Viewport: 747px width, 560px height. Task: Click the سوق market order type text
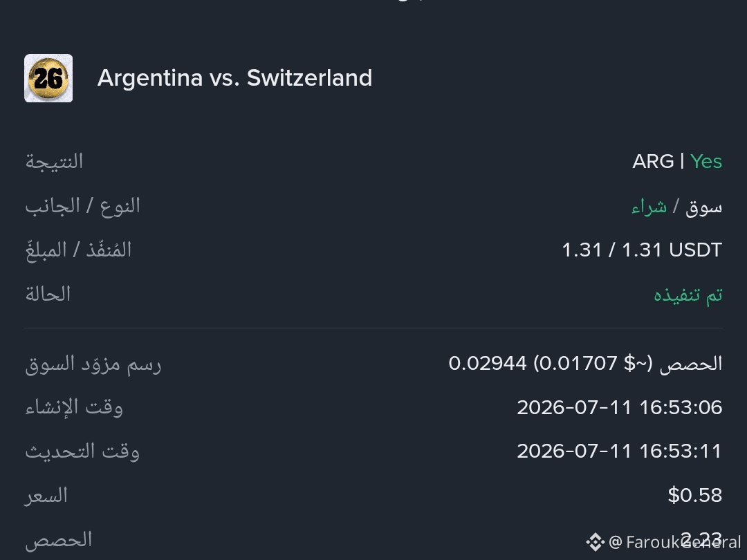(703, 207)
